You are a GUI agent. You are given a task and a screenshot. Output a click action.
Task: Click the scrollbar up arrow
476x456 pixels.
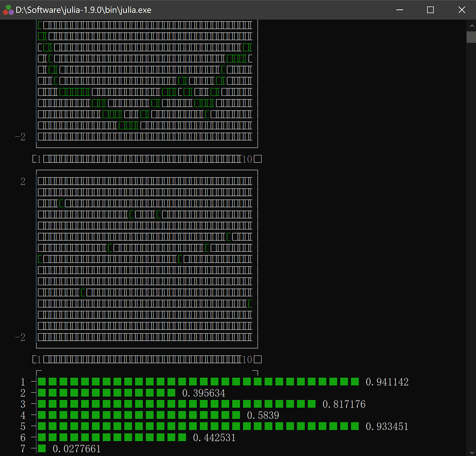click(x=471, y=25)
